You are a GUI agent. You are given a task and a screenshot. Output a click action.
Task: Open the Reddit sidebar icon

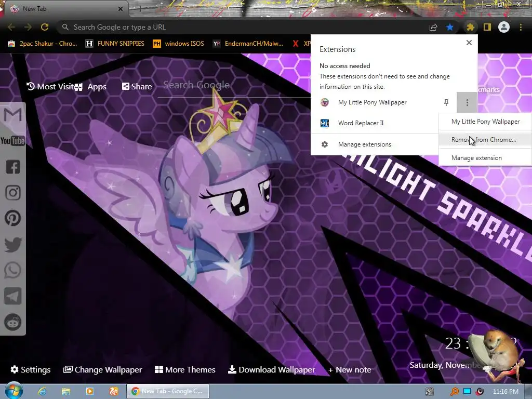[x=12, y=322]
